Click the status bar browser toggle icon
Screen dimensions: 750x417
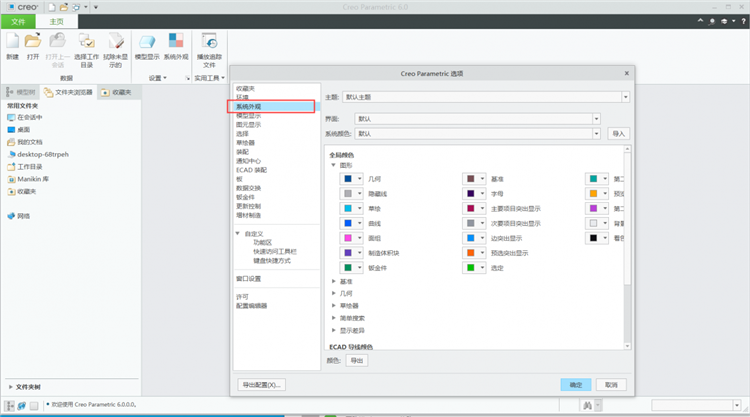pyautogui.click(x=22, y=406)
